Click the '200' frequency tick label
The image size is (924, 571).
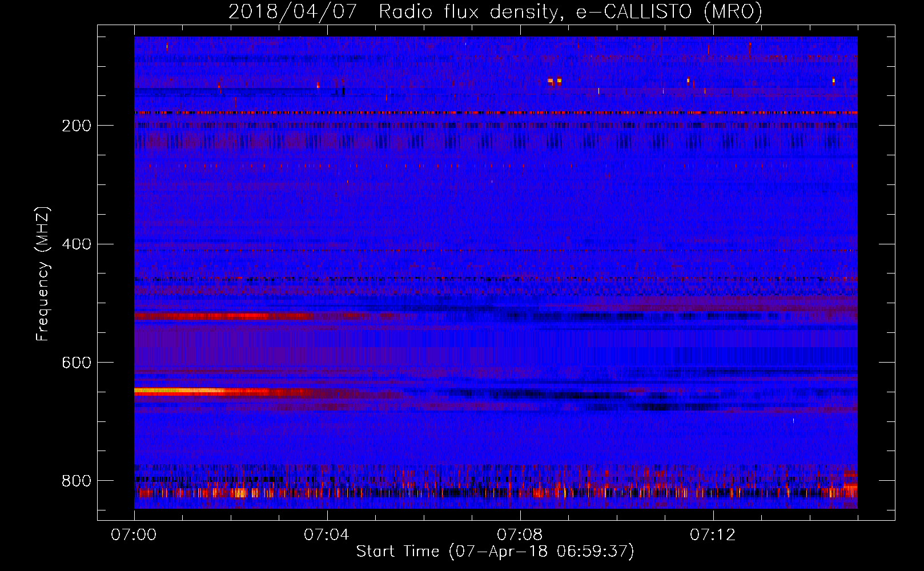pos(77,126)
